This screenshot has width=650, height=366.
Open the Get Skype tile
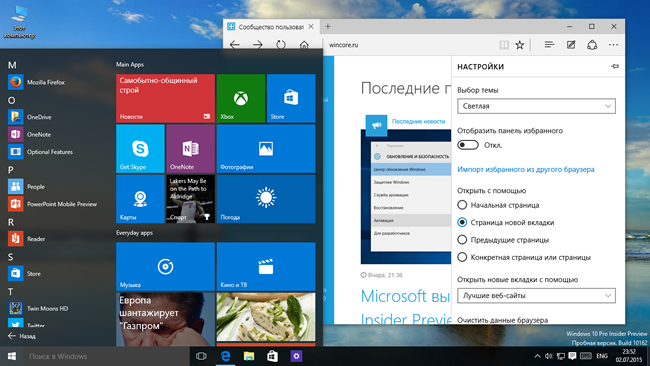[140, 148]
